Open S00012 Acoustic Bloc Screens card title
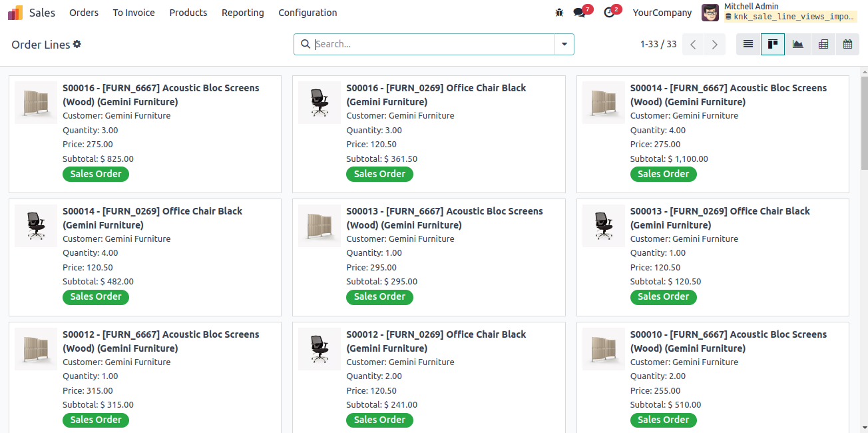 click(x=161, y=342)
